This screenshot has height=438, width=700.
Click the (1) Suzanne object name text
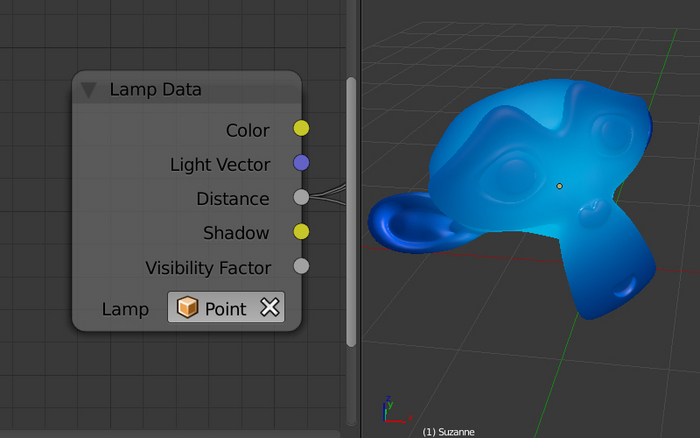click(x=448, y=432)
